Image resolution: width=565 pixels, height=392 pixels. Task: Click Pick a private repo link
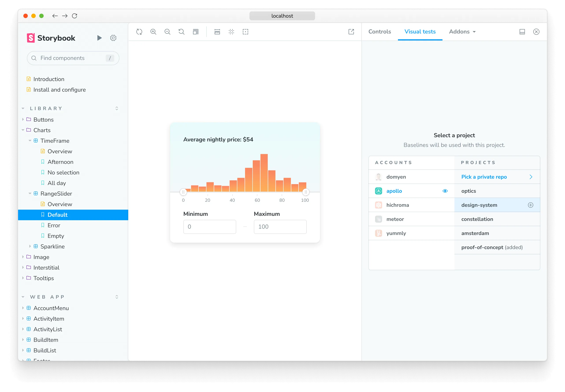[484, 176]
